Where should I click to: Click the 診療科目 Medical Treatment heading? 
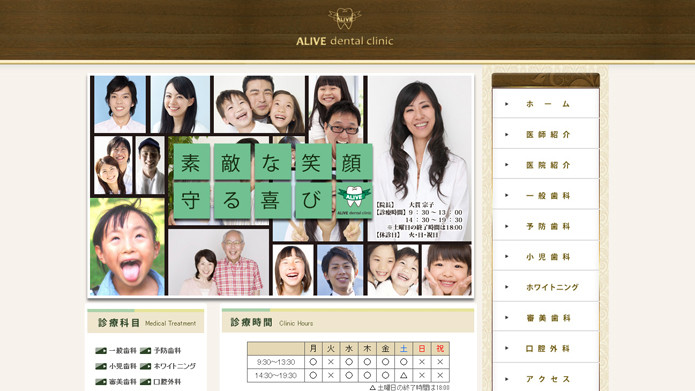(x=146, y=322)
